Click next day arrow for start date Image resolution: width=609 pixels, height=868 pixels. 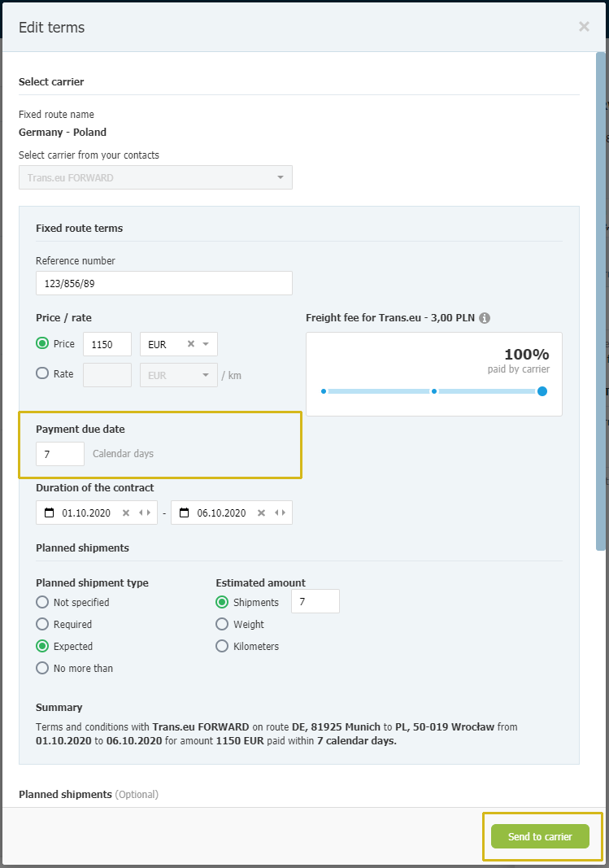148,513
